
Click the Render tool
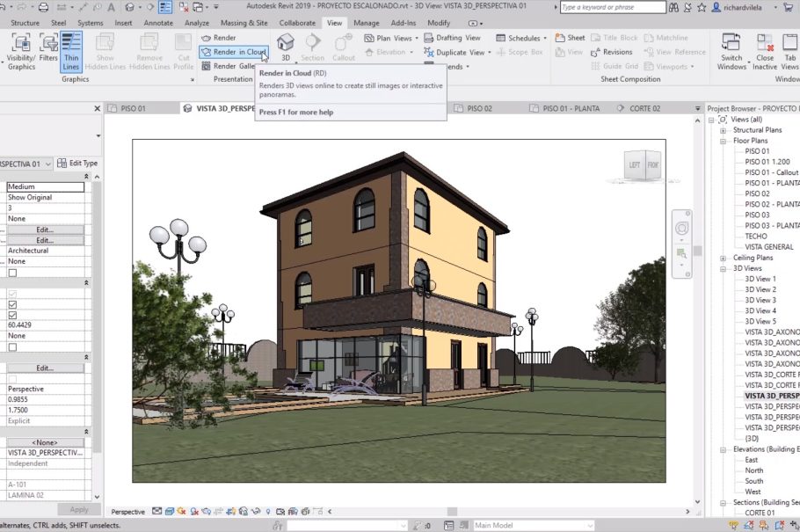point(218,38)
